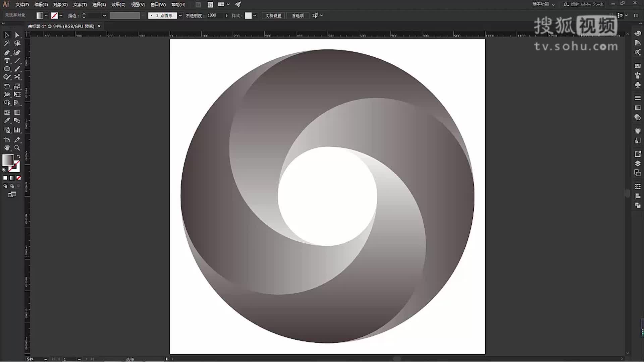Select the Gradient tool
Image resolution: width=644 pixels, height=362 pixels.
17,112
